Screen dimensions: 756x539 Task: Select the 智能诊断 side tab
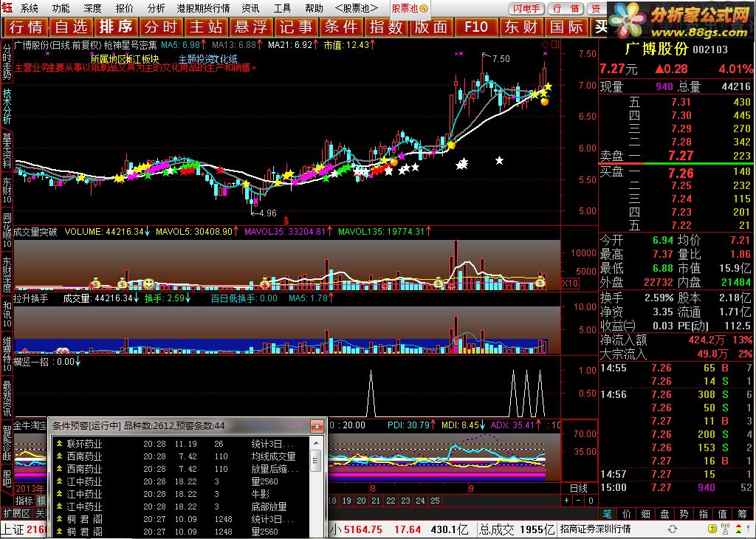[7, 442]
